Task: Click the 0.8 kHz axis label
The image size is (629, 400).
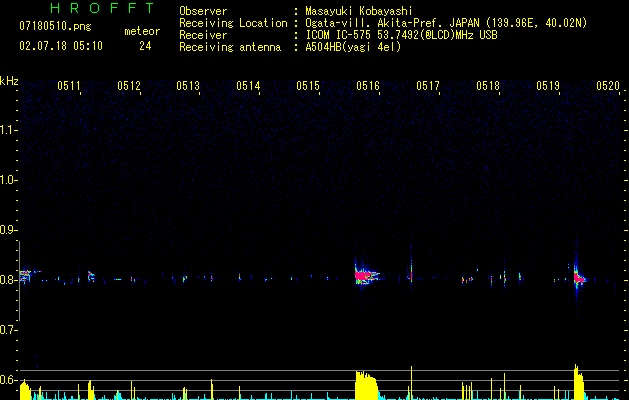Action: point(8,280)
